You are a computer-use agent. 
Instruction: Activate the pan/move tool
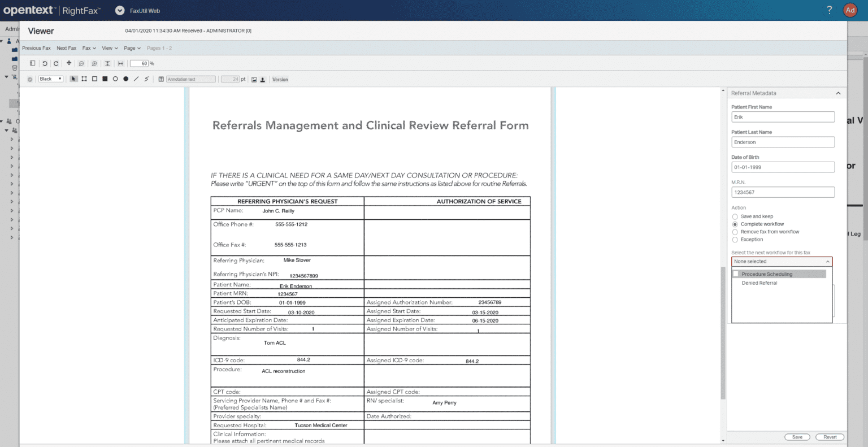click(x=69, y=63)
